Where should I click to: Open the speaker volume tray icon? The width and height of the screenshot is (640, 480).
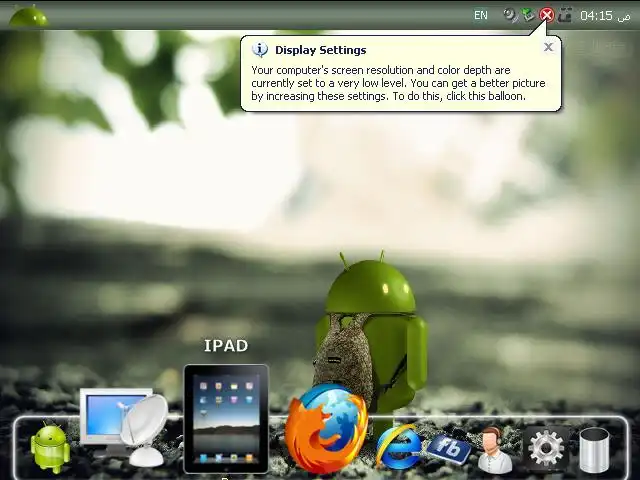(x=509, y=16)
